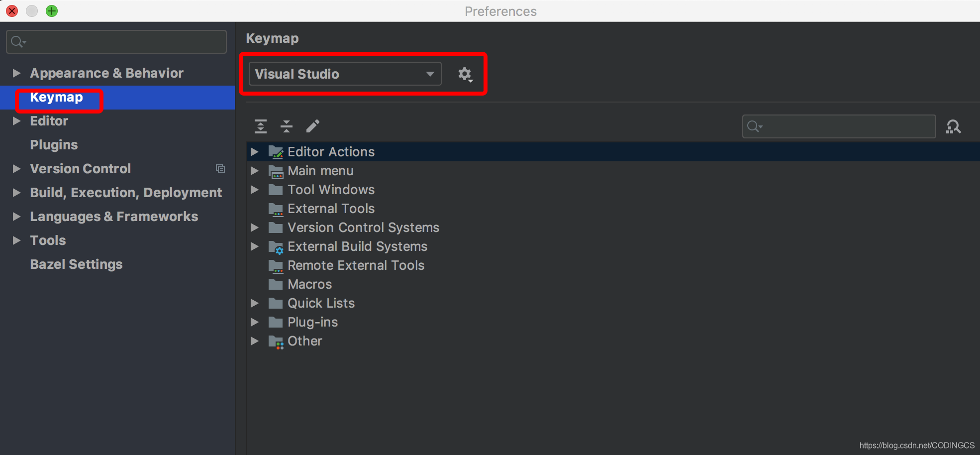Open the Visual Studio keymap dropdown
Viewport: 980px width, 455px height.
tap(345, 74)
